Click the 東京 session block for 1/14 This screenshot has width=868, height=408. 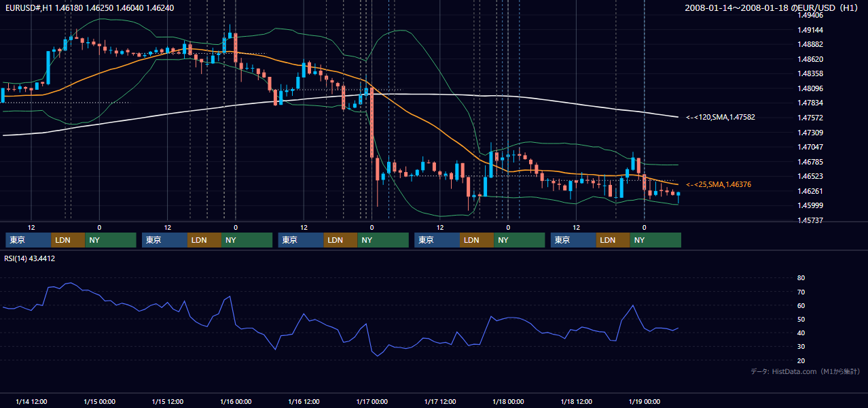point(29,240)
